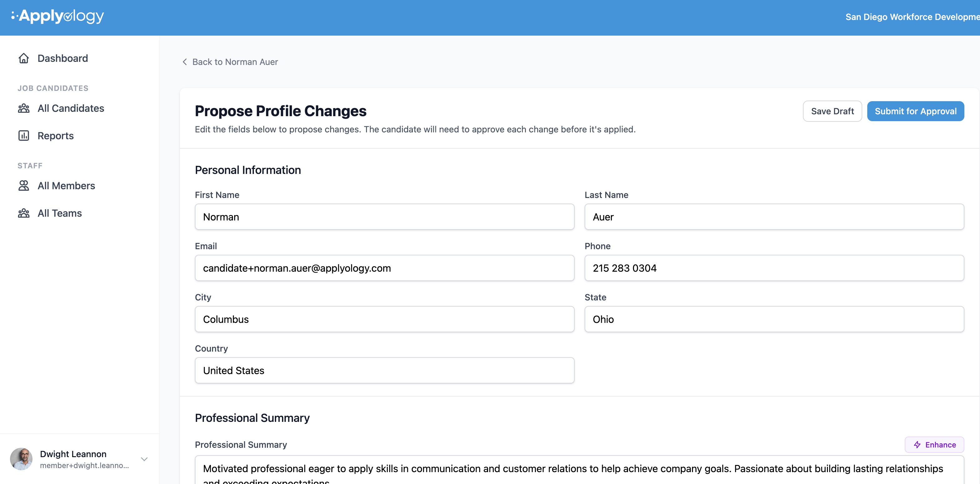This screenshot has height=484, width=980.
Task: Click the Save Draft button
Action: (x=832, y=111)
